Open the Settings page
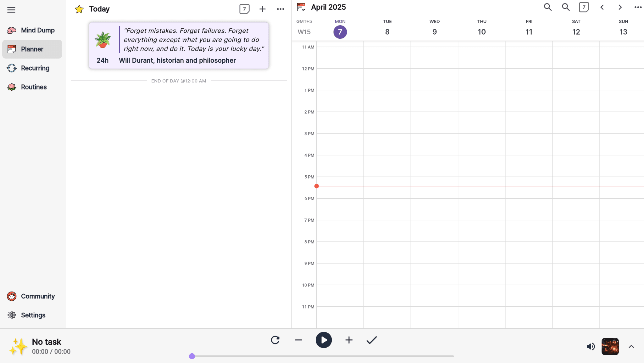 tap(32, 315)
